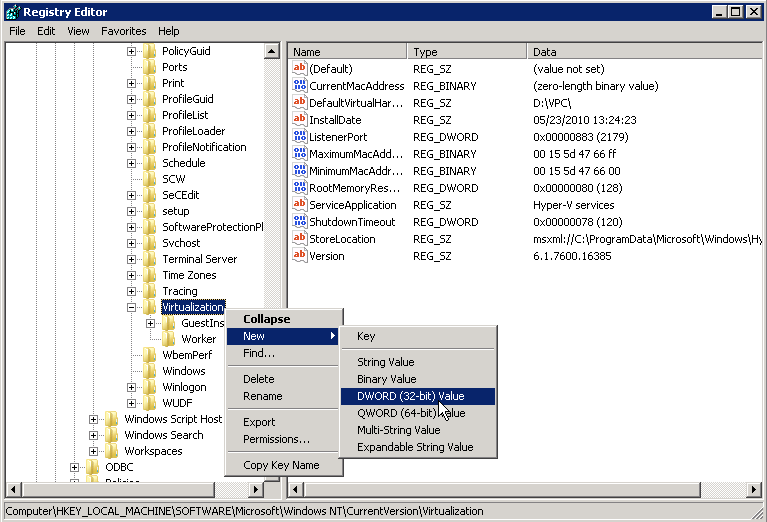
Task: Click the icon for the ShutdownTimeout value
Action: (299, 222)
